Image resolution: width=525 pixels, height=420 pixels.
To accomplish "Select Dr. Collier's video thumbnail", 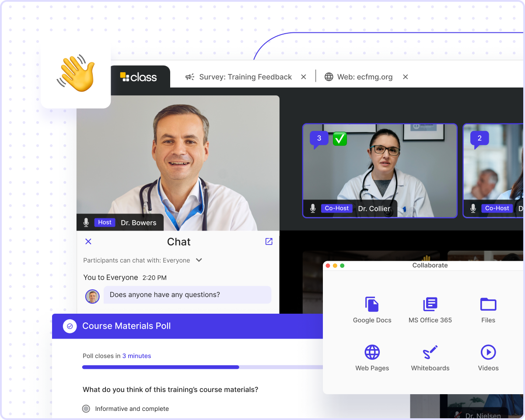I will (380, 171).
